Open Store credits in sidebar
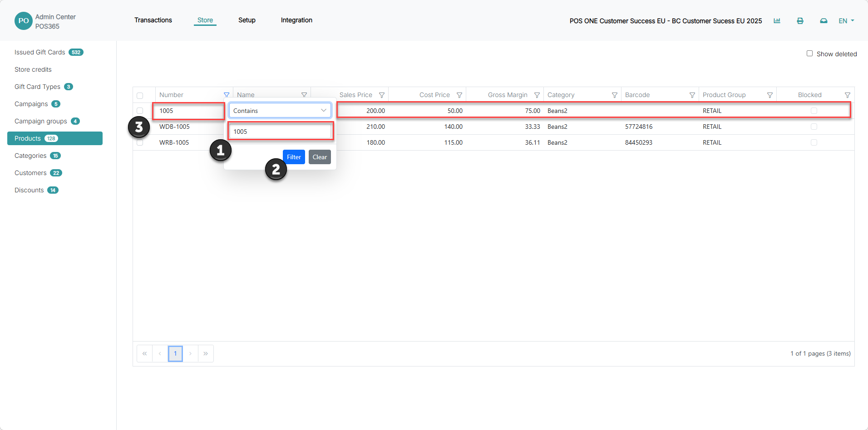The height and width of the screenshot is (430, 868). click(33, 69)
